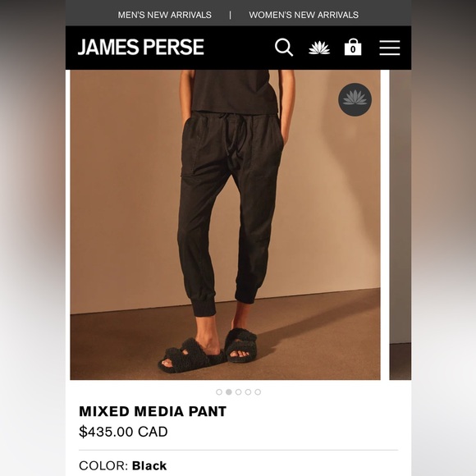Go to Men's New Arrivals
The image size is (476, 476).
point(164,15)
